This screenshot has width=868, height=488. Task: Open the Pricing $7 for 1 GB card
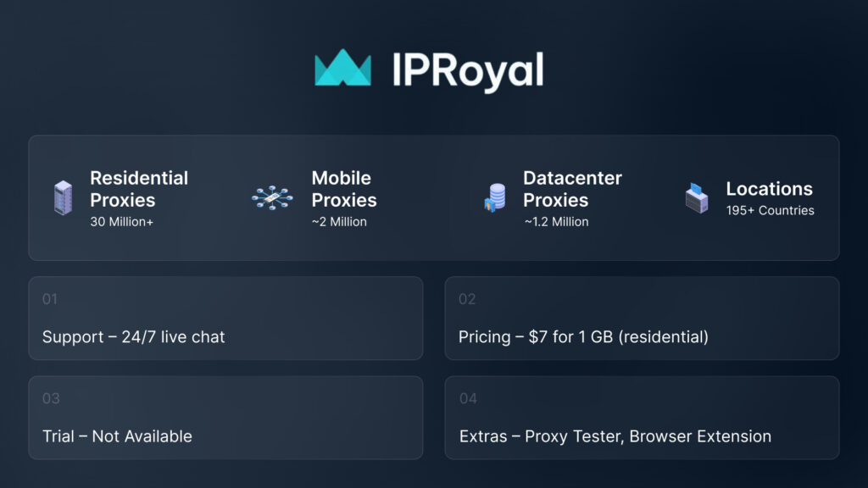[642, 319]
